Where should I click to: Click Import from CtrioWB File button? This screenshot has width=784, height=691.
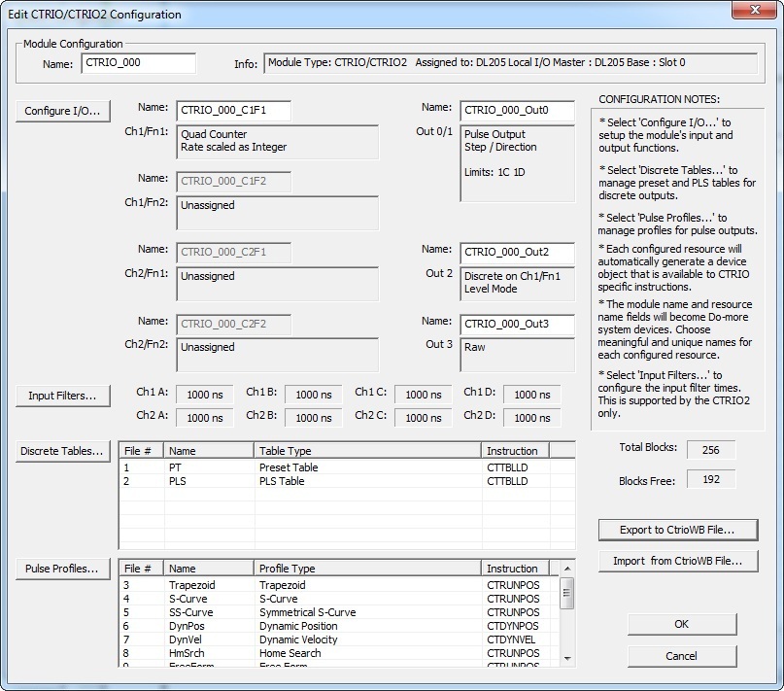tap(677, 561)
